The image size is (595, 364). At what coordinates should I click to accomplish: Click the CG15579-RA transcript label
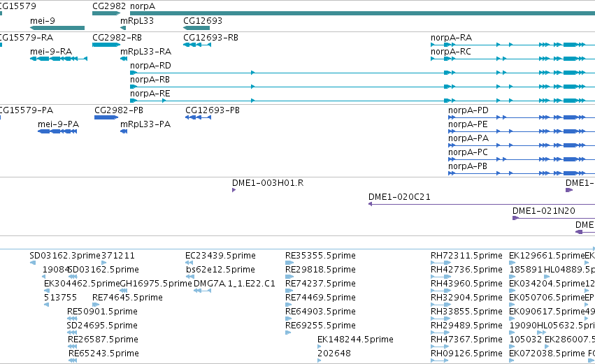coord(26,38)
